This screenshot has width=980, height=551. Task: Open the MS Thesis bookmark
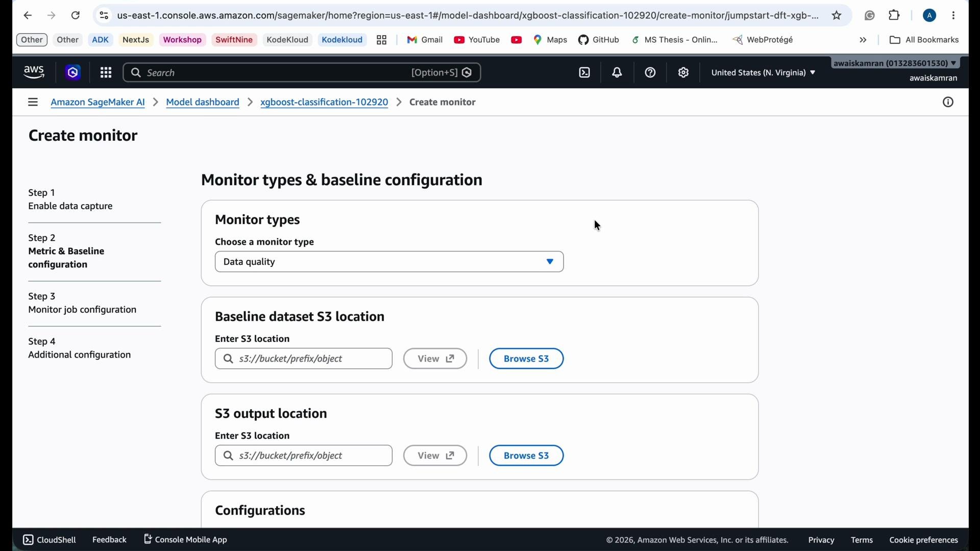[675, 40]
